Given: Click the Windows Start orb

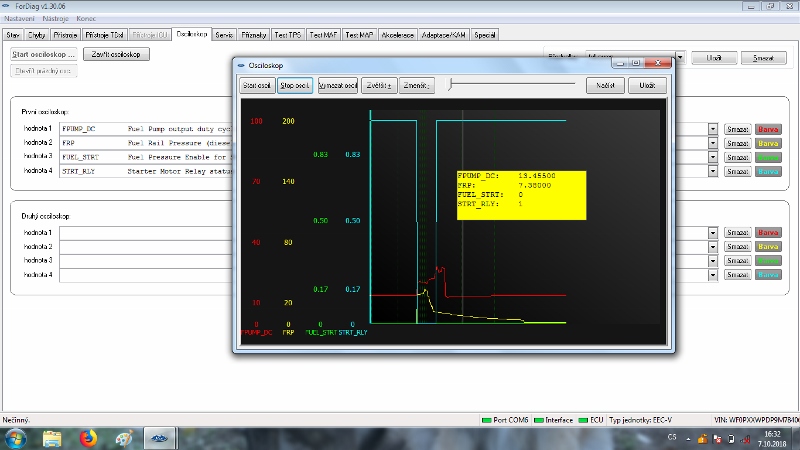Looking at the screenshot, I should pyautogui.click(x=15, y=438).
